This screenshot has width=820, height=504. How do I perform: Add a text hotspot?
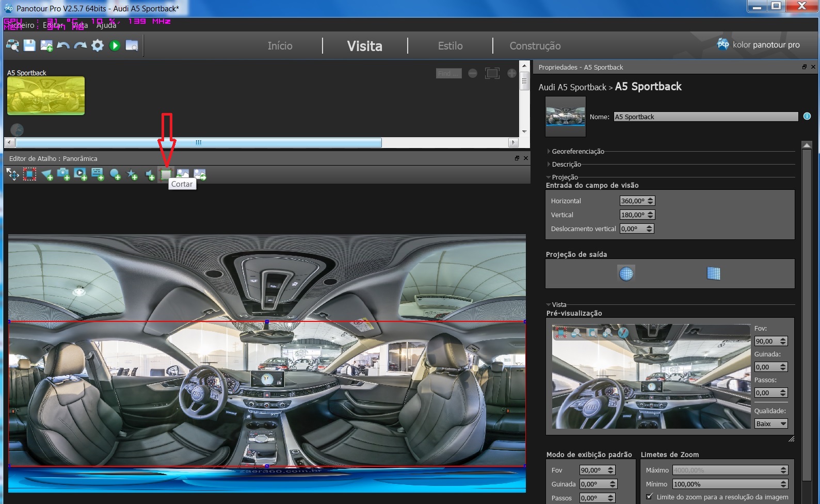click(x=98, y=175)
